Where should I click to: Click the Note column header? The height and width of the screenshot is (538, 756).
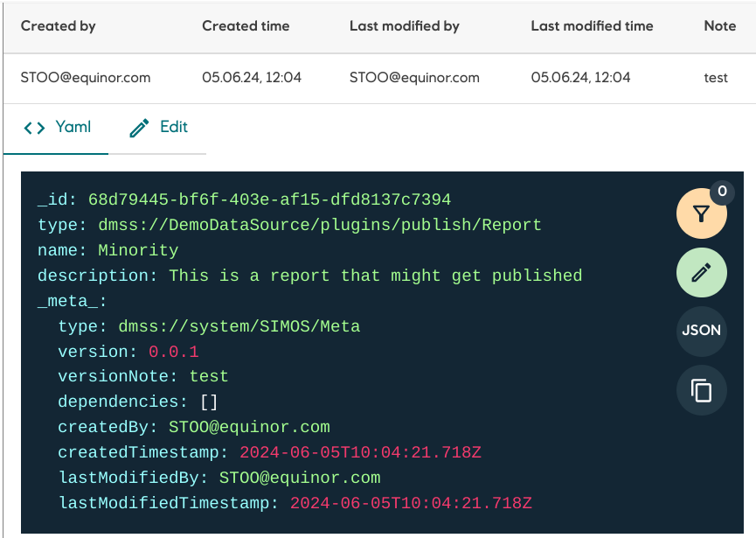[x=719, y=25]
